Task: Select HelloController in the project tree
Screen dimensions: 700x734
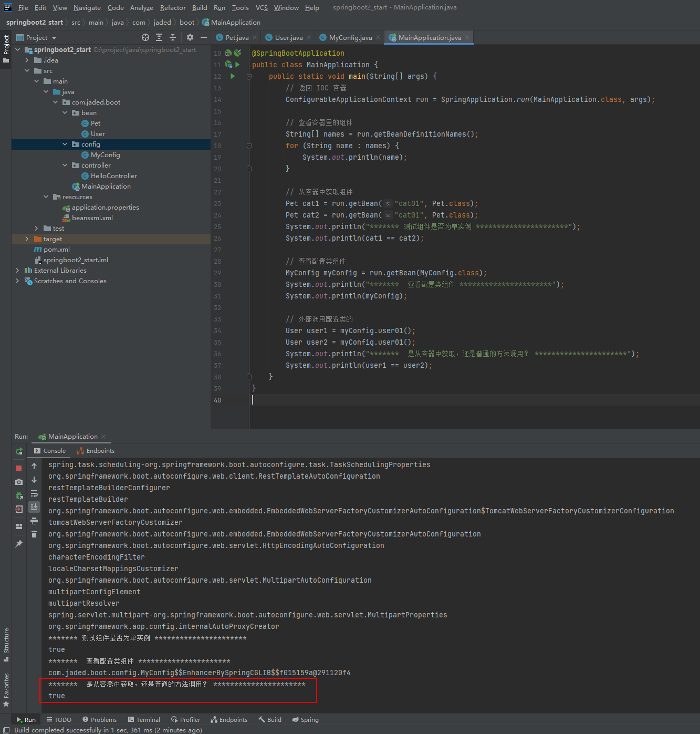Action: pyautogui.click(x=113, y=175)
